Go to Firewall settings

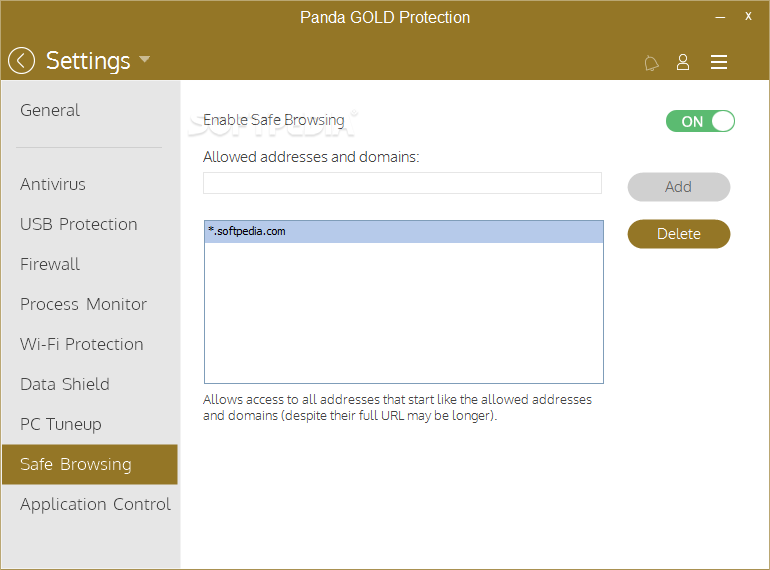50,265
